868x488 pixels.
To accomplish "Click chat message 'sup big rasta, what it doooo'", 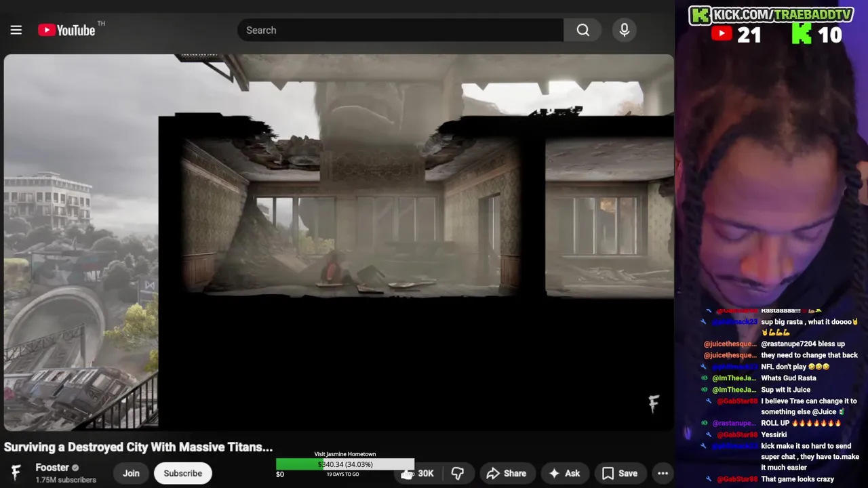I will coord(810,327).
